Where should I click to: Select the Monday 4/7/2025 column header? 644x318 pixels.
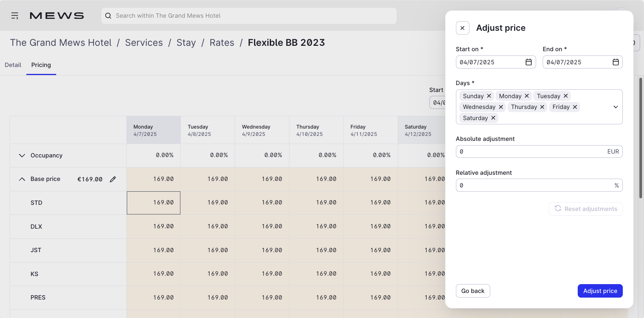153,130
